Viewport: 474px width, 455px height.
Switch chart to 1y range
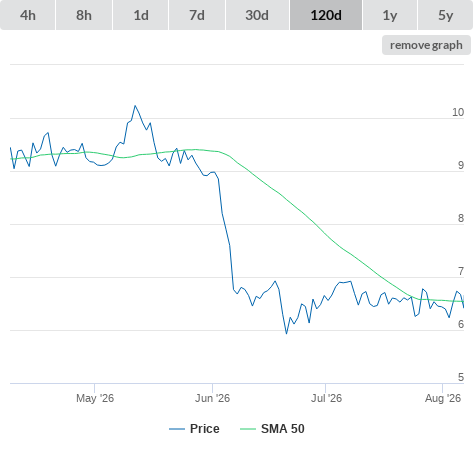[390, 15]
